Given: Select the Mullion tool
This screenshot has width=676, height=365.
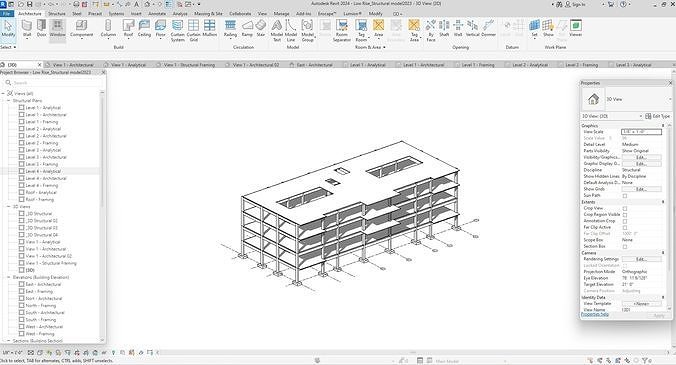Looking at the screenshot, I should [210, 28].
